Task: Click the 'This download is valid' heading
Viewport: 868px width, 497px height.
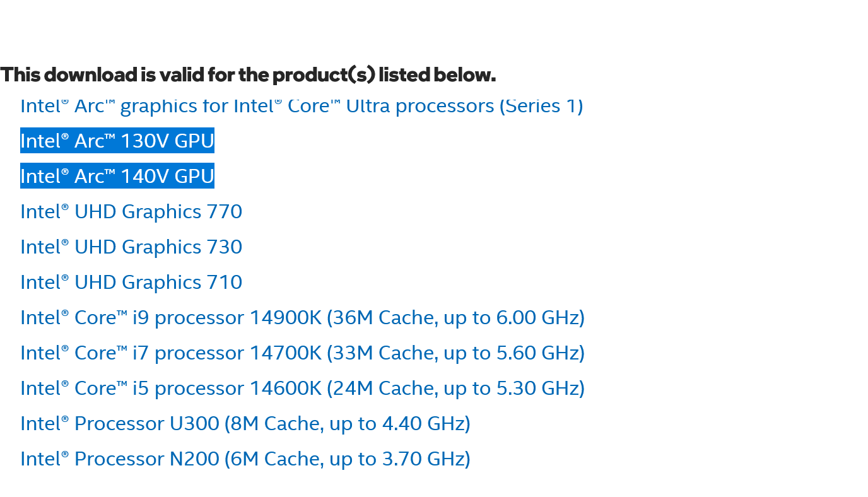Action: click(247, 75)
